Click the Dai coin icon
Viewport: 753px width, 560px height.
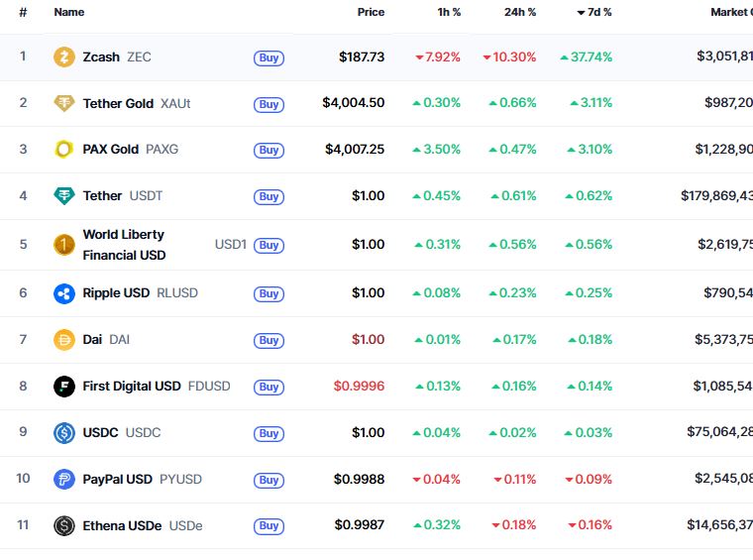[64, 340]
